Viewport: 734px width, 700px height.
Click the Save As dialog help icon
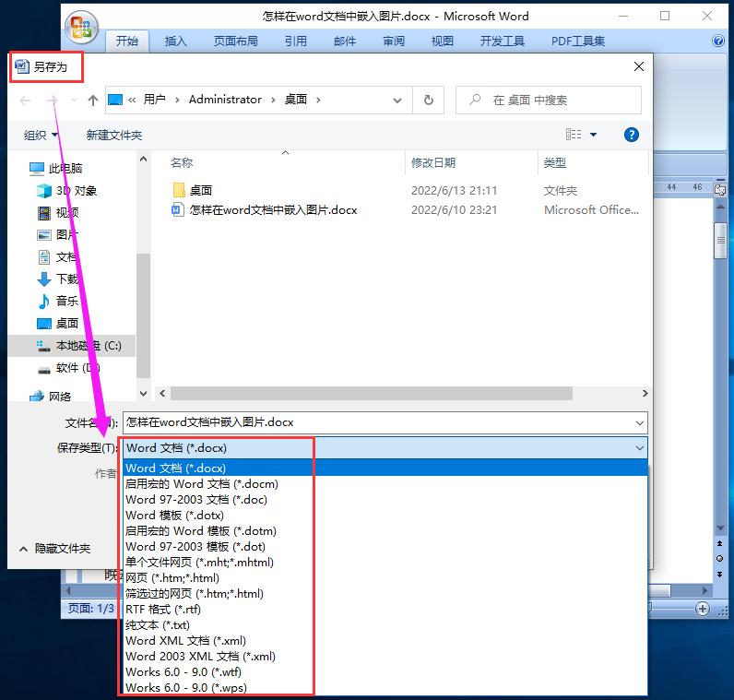631,135
